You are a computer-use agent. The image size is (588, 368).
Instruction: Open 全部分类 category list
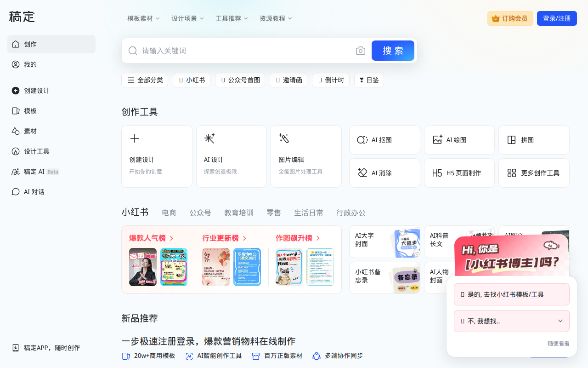145,80
